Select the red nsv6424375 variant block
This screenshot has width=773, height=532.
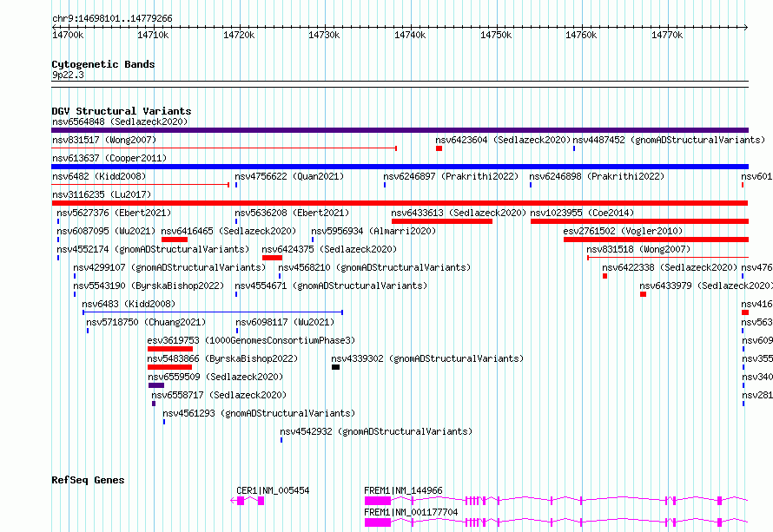[x=272, y=258]
